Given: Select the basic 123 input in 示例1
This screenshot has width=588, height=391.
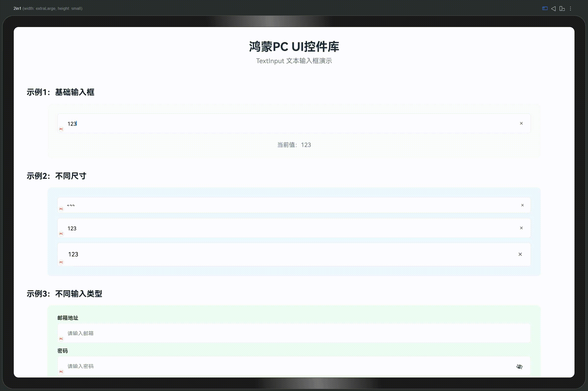Looking at the screenshot, I should point(174,123).
